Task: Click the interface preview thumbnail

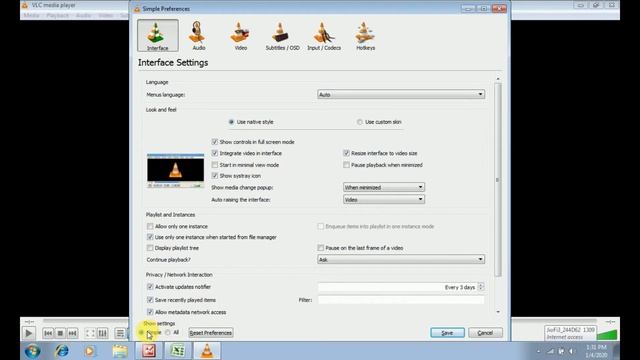Action: click(x=176, y=171)
